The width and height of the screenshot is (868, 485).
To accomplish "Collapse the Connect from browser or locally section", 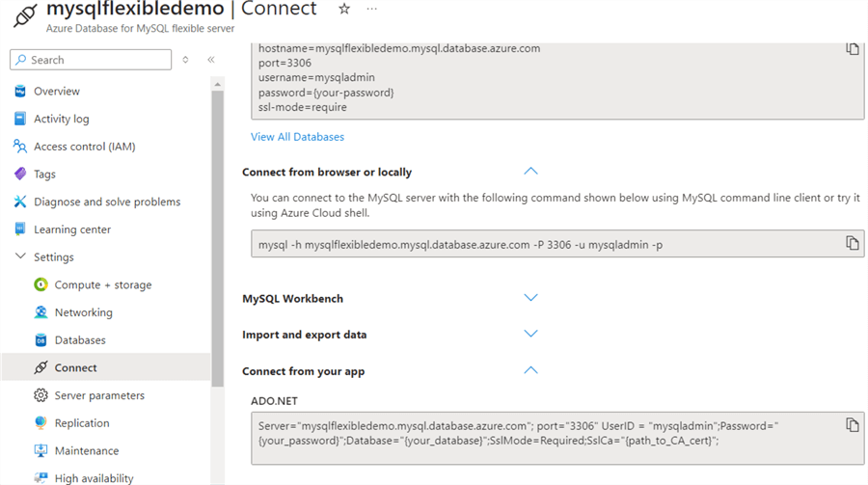I will click(529, 172).
